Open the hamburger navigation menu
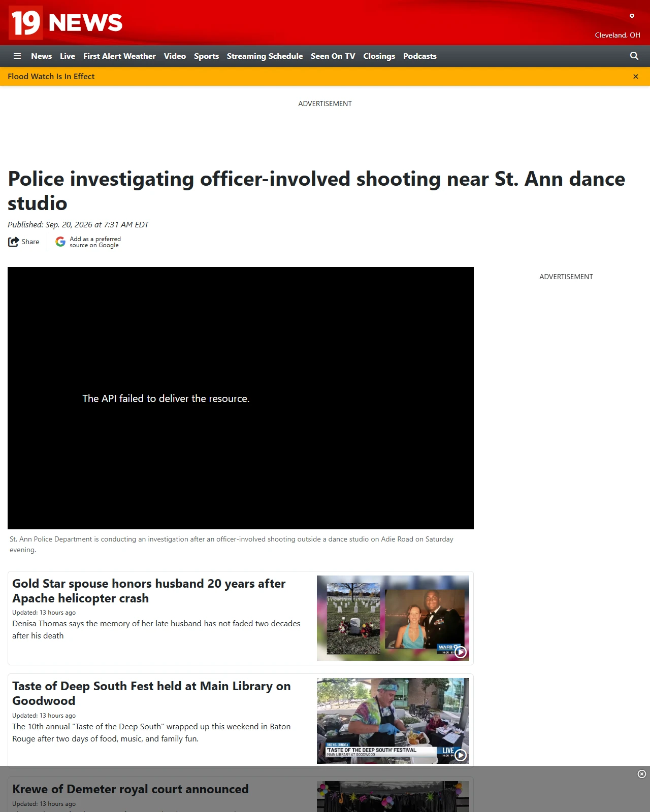Image resolution: width=650 pixels, height=812 pixels. [17, 56]
